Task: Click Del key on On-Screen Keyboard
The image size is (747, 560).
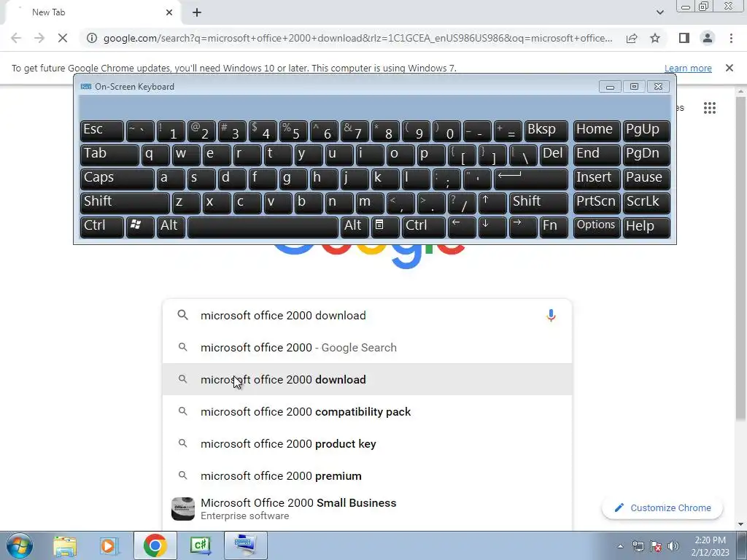Action: (554, 155)
